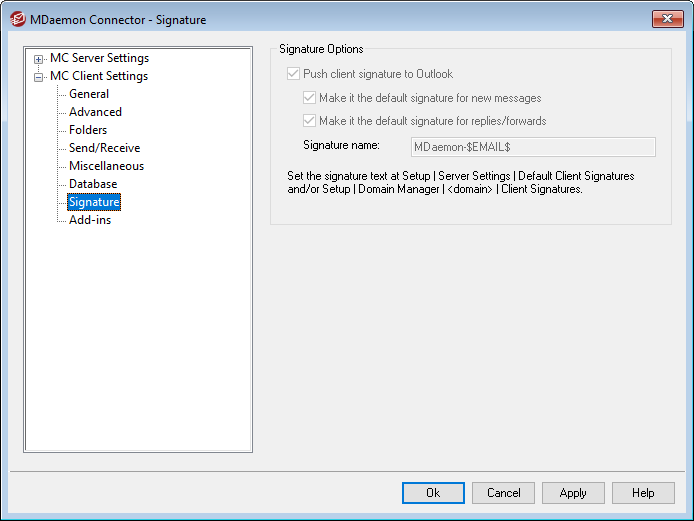694x521 pixels.
Task: Close the Signature dialog window
Action: point(667,18)
